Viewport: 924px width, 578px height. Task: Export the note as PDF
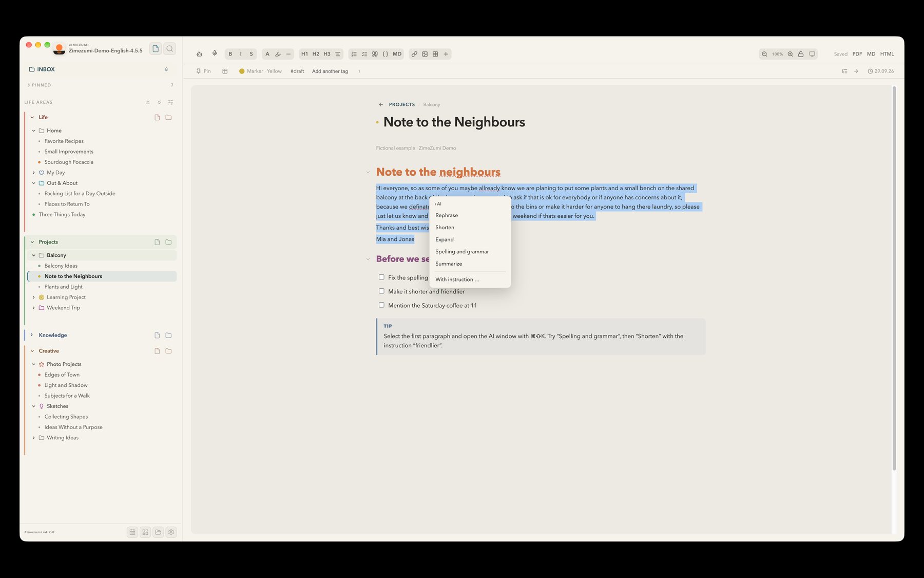pyautogui.click(x=857, y=54)
